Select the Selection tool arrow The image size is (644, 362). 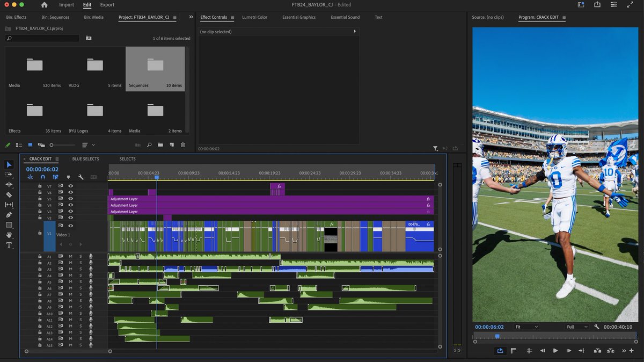[9, 164]
